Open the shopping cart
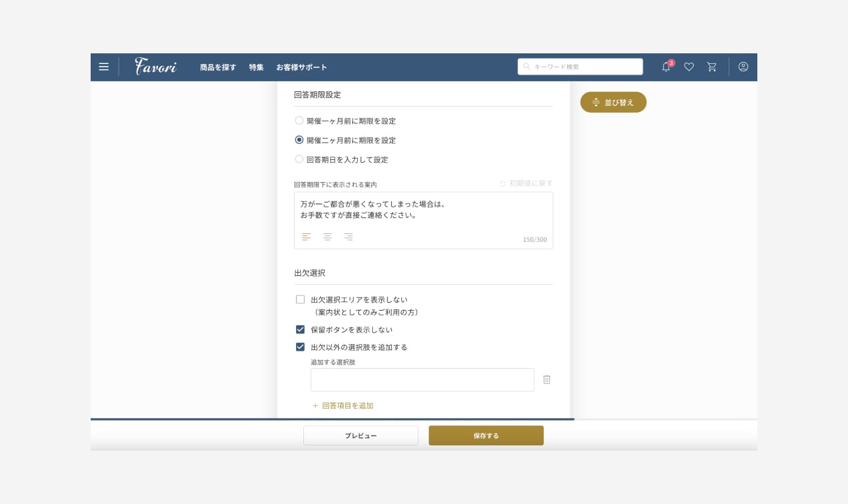 [x=712, y=67]
